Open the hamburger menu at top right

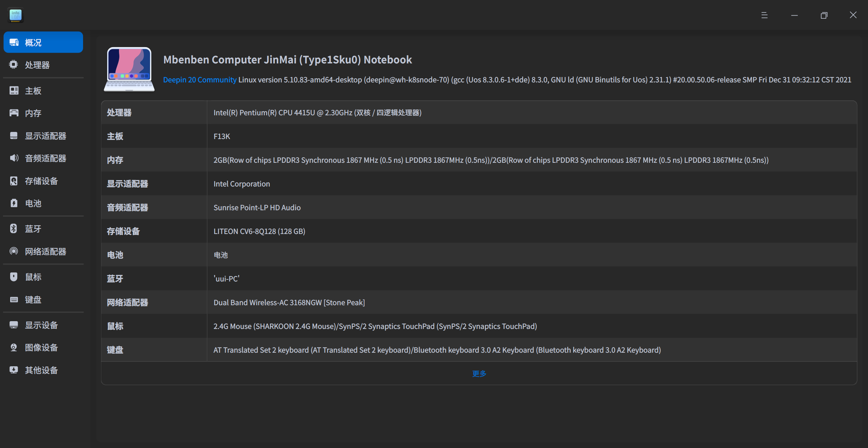(764, 15)
